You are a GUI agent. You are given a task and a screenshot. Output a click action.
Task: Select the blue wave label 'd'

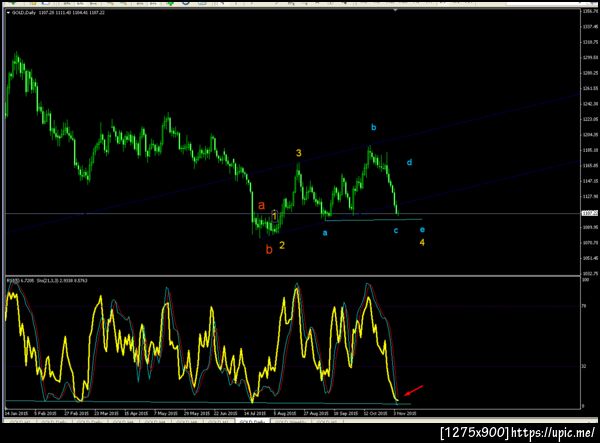[409, 163]
